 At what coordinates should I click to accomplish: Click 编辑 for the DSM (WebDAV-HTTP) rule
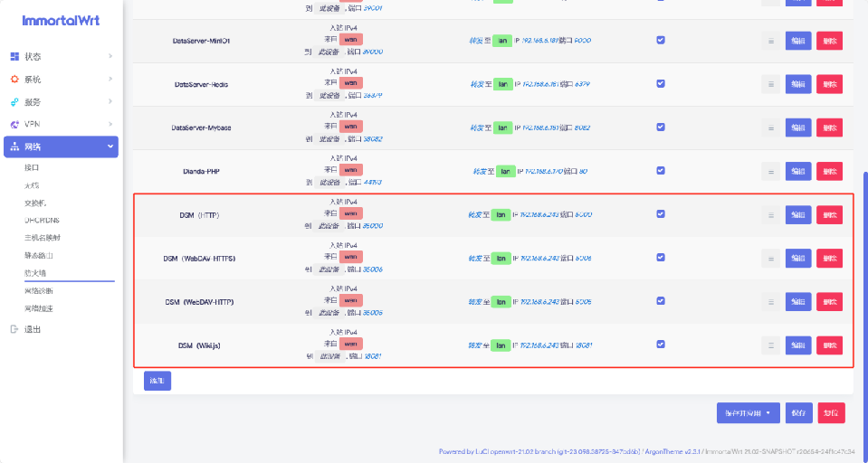tap(798, 301)
